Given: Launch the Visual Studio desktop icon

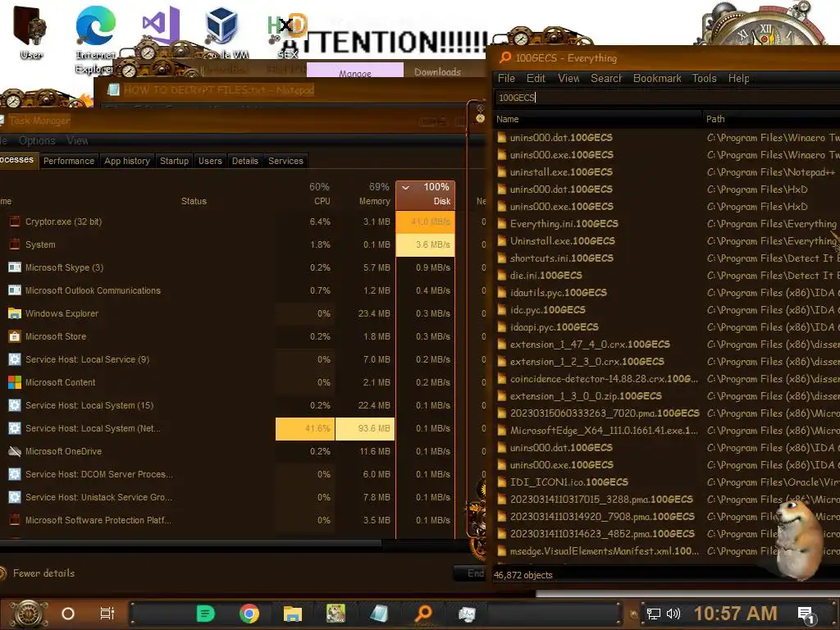Looking at the screenshot, I should pos(161,25).
